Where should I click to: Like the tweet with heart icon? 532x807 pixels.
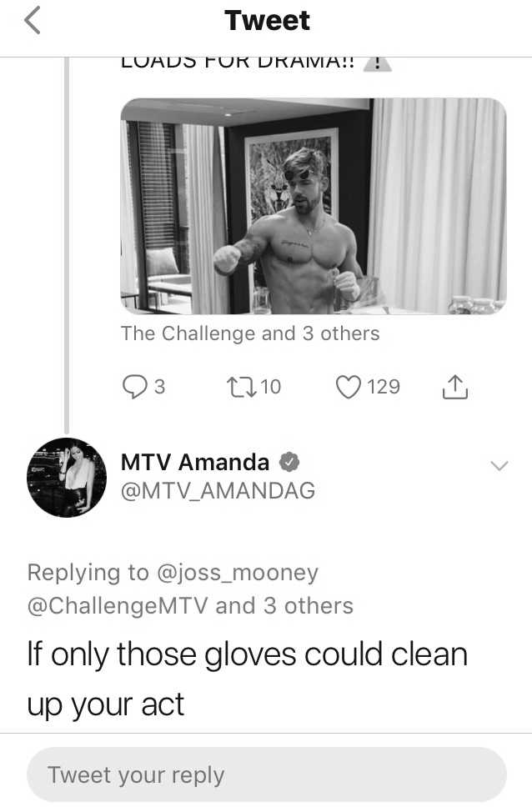[349, 387]
